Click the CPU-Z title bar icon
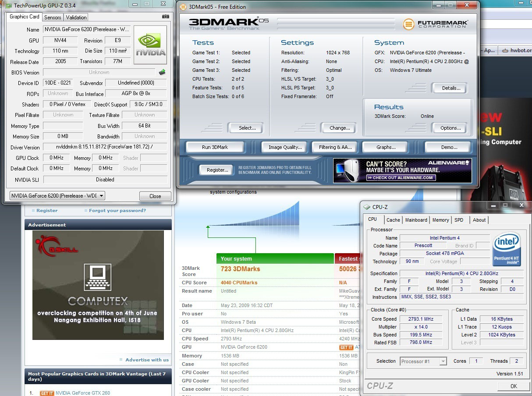 point(366,207)
